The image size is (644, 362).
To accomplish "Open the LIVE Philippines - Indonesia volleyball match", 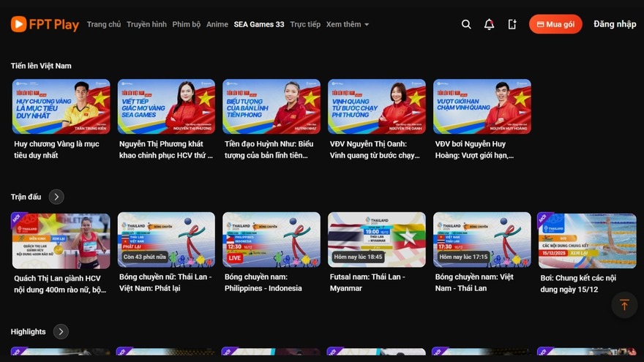I will pos(272,240).
